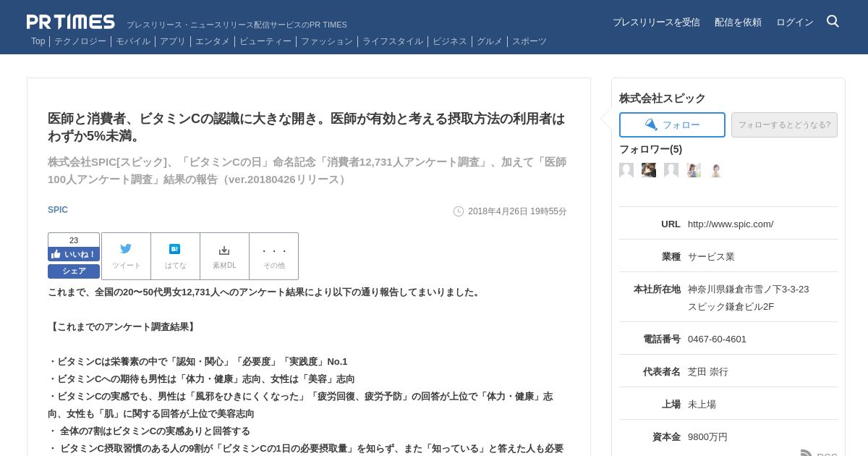Click the phone number 0467-60-4601
This screenshot has height=456, width=868.
[x=717, y=339]
